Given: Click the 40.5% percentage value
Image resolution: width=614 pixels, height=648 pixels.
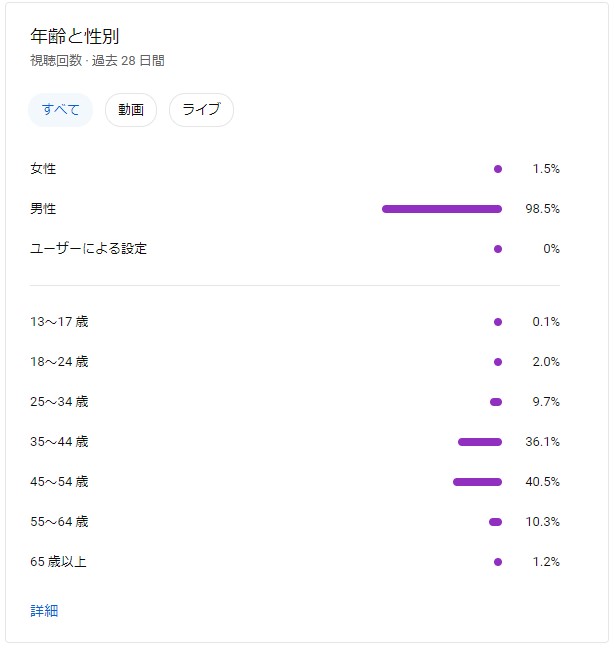Looking at the screenshot, I should click(x=542, y=482).
